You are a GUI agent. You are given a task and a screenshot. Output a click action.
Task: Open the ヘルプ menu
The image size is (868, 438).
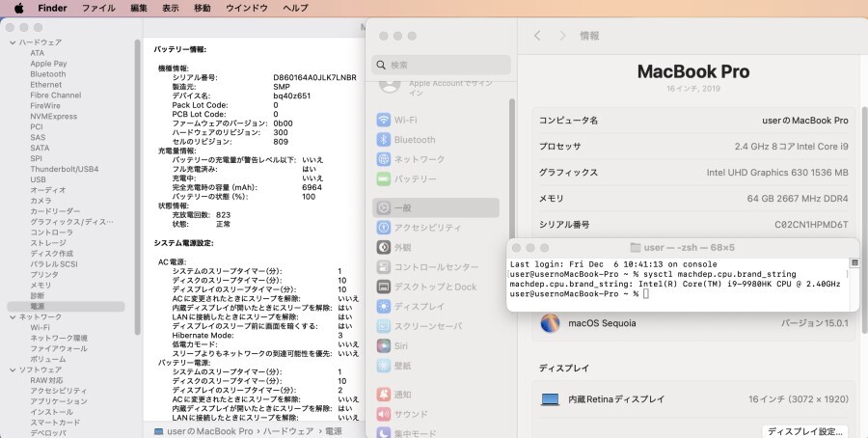point(296,8)
